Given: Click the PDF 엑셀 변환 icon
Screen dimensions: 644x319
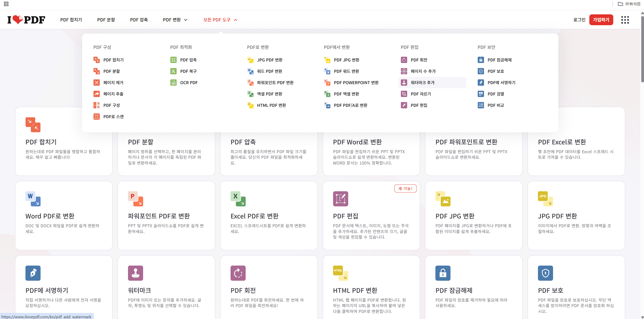Looking at the screenshot, I should coord(327,94).
